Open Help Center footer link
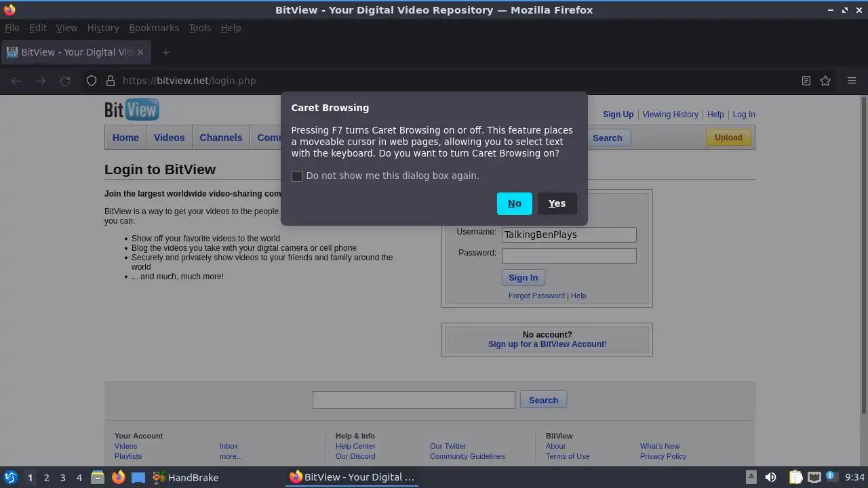The image size is (868, 488). 355,446
